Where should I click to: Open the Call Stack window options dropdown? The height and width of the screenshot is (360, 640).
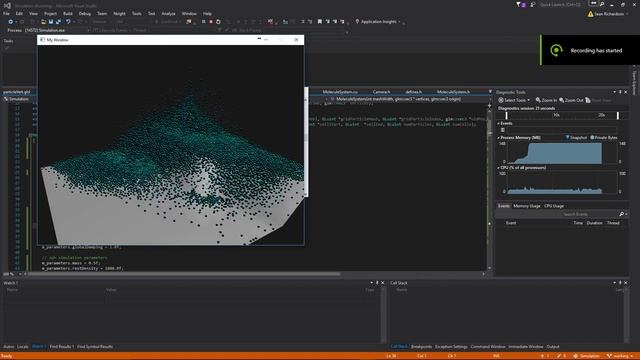tap(614, 282)
